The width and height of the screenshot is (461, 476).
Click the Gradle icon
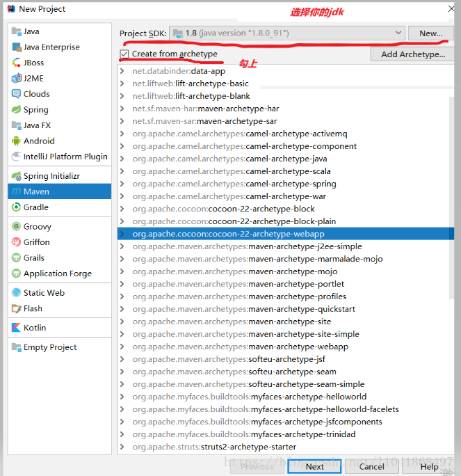[x=16, y=207]
